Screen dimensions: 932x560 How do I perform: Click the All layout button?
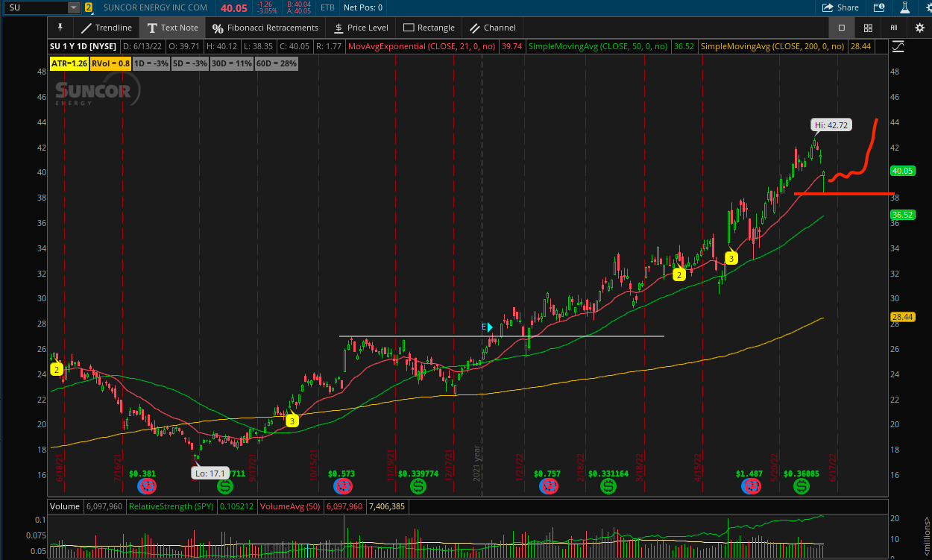[893, 28]
